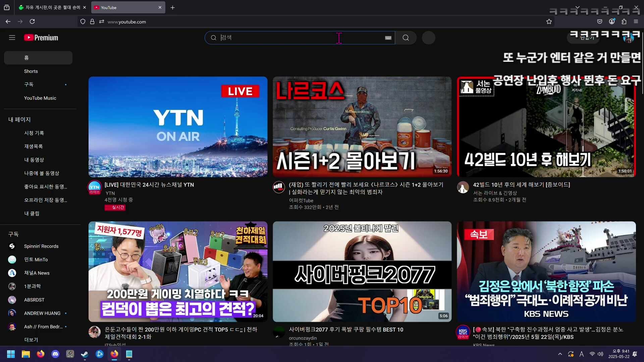
Task: Click the tracking protection shield icon
Action: pyautogui.click(x=83, y=21)
